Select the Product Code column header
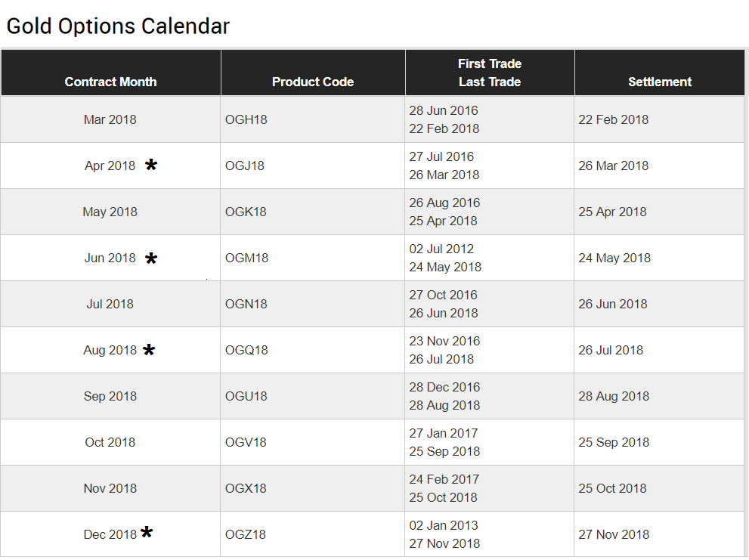Image resolution: width=749 pixels, height=560 pixels. pyautogui.click(x=313, y=82)
